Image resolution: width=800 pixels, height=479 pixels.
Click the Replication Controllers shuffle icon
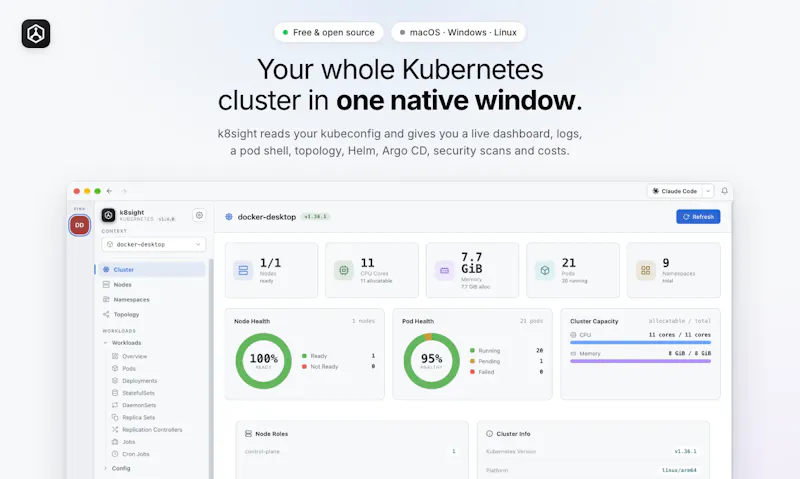pos(115,430)
